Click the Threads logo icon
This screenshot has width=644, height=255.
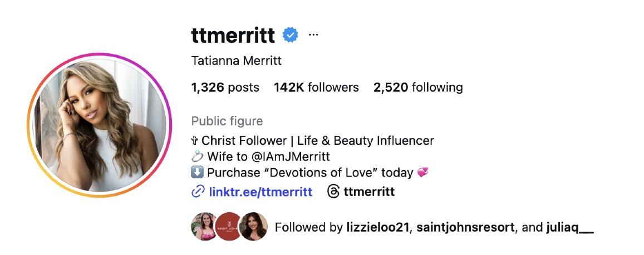[333, 192]
